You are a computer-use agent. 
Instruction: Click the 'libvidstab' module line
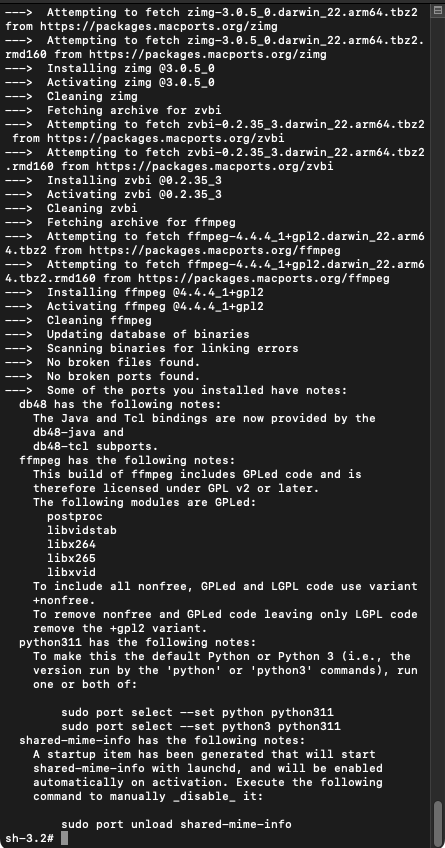coord(82,530)
